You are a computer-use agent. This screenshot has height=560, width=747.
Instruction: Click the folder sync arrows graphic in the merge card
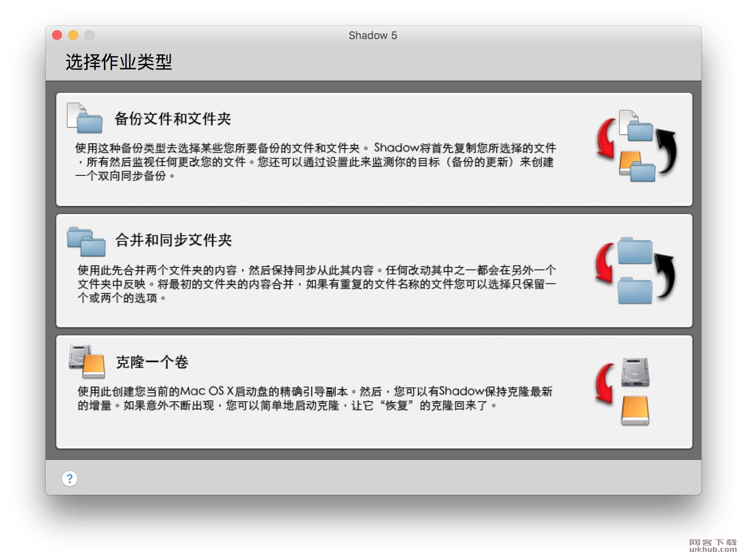(635, 270)
